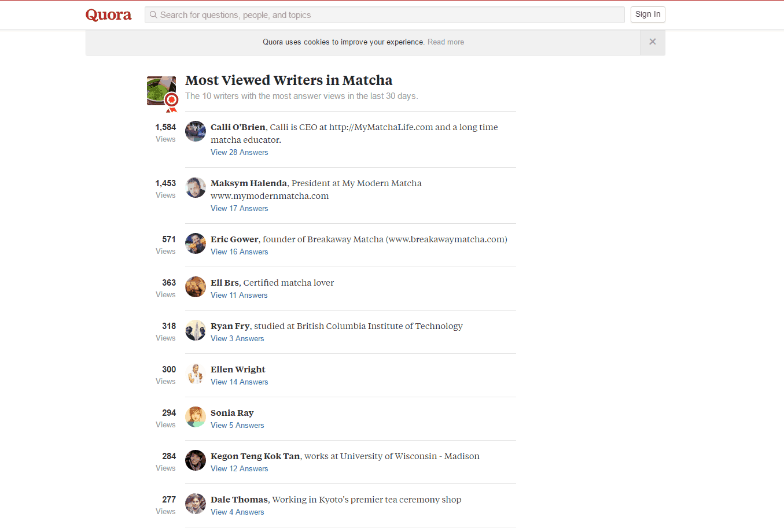
Task: Click Ryan Fry's profile photo
Action: [x=196, y=330]
